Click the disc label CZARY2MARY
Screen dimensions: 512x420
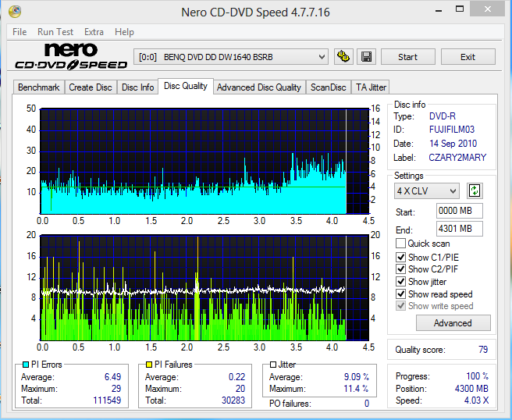click(x=457, y=158)
